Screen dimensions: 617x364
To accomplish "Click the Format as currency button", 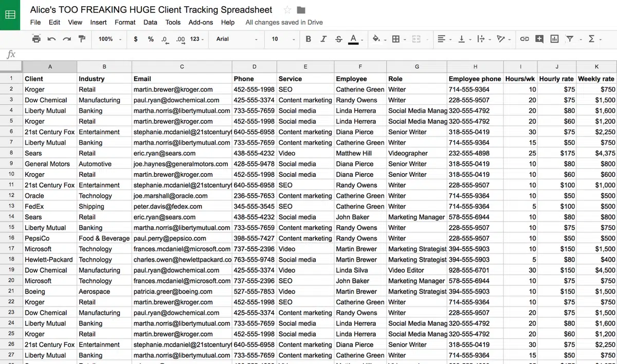I will click(x=136, y=39).
